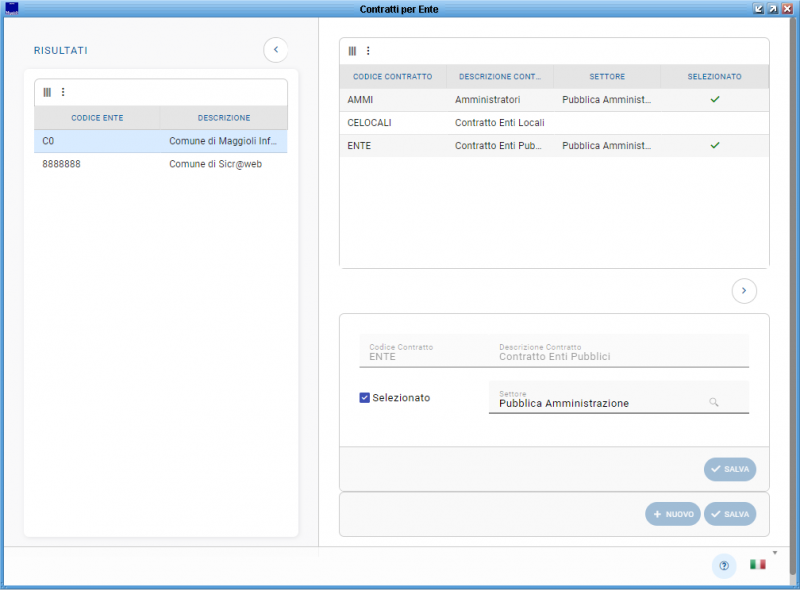The width and height of the screenshot is (800, 590).
Task: Open the three-dot menu in the Risultati grid
Action: [x=63, y=92]
